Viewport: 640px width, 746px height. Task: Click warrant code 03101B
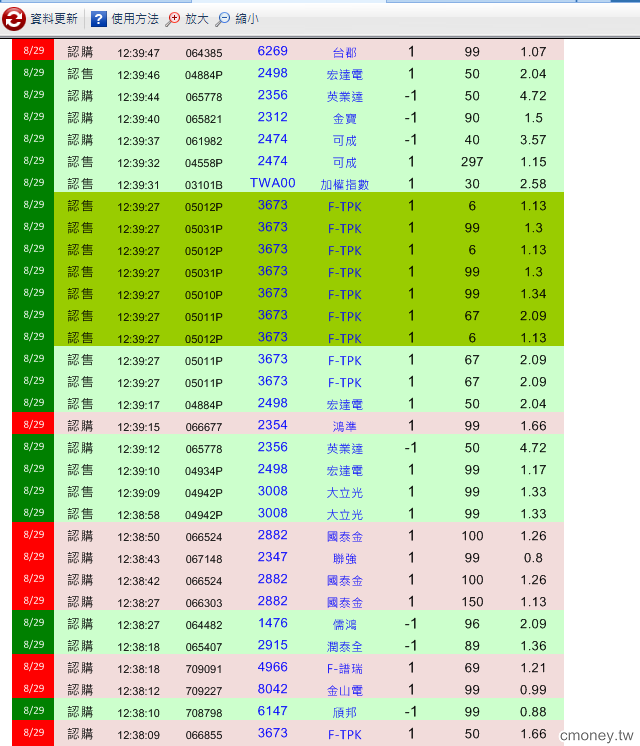pos(204,185)
